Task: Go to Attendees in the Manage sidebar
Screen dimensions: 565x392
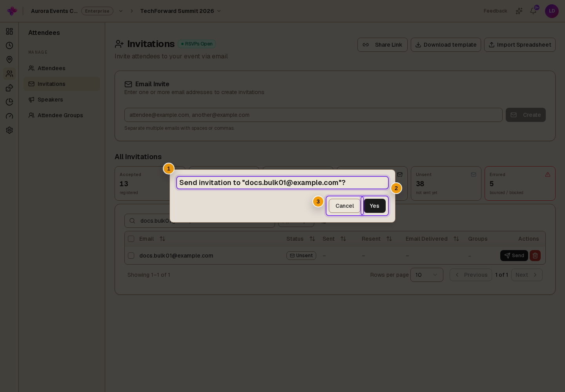Action: click(62, 68)
